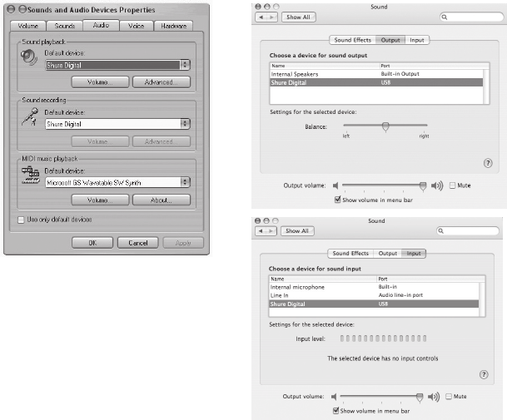The image size is (507, 420).
Task: Go back using left arrow in Output Sound window
Action: 261,17
